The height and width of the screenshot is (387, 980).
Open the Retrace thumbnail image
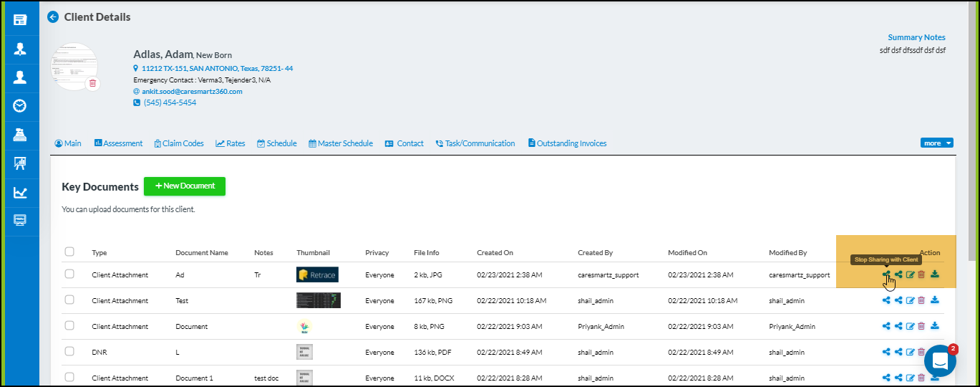317,274
